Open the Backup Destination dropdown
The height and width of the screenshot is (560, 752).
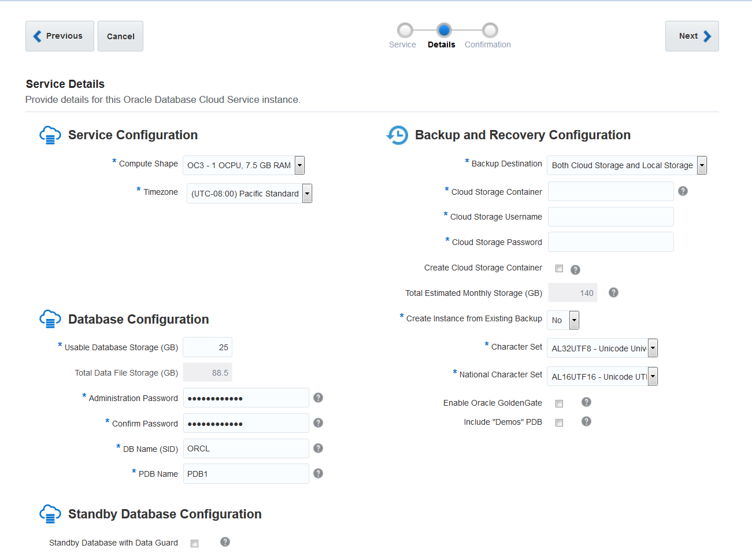coord(701,165)
